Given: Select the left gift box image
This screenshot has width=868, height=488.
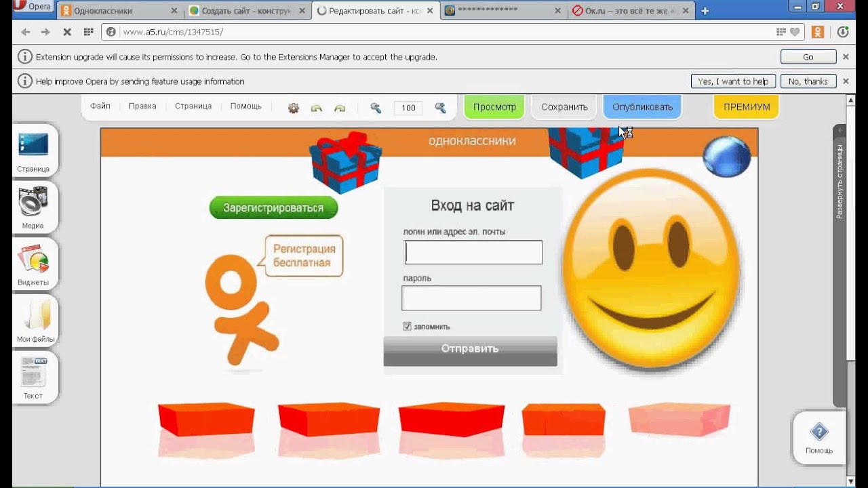Looking at the screenshot, I should (x=346, y=164).
